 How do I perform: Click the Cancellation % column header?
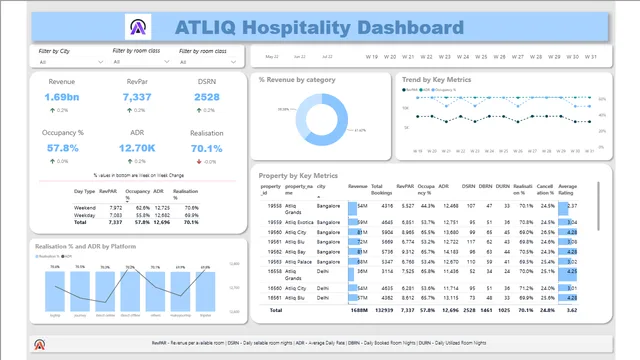click(545, 189)
